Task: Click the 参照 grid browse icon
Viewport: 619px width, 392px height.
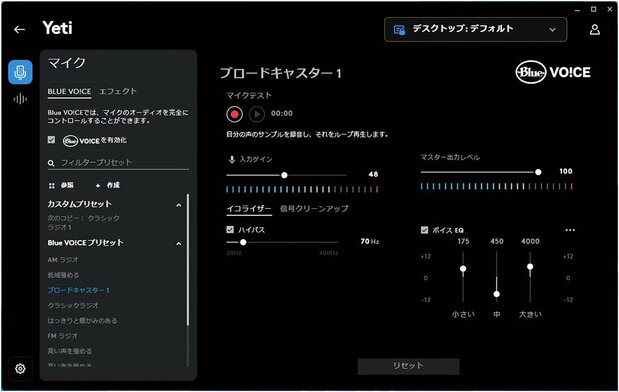Action: pos(52,185)
